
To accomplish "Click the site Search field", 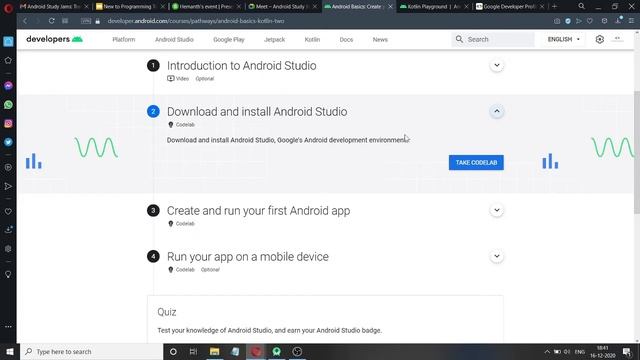I will coord(493,39).
